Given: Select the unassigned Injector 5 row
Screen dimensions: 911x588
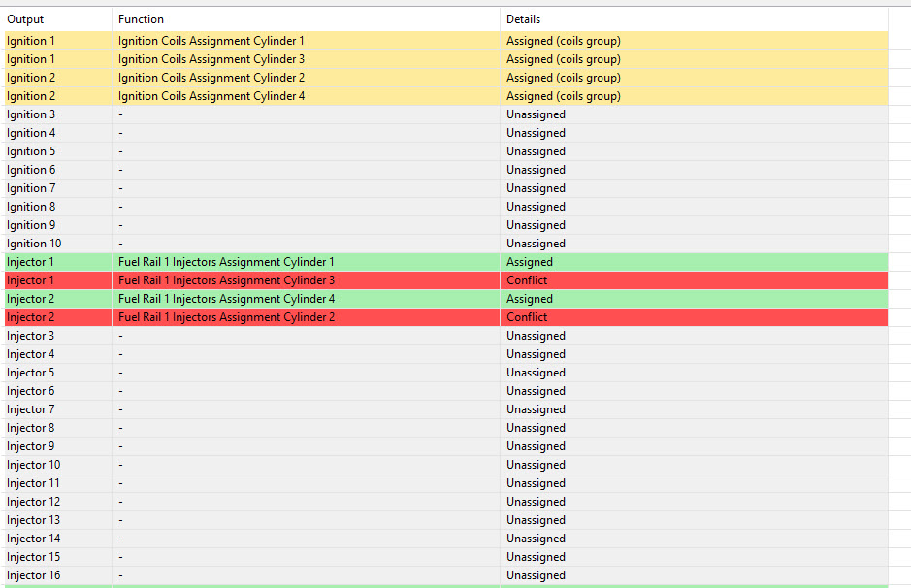Looking at the screenshot, I should [x=446, y=373].
